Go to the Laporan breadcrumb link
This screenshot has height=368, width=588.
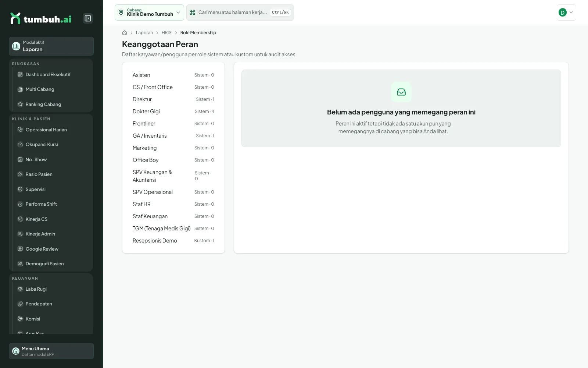pos(144,33)
